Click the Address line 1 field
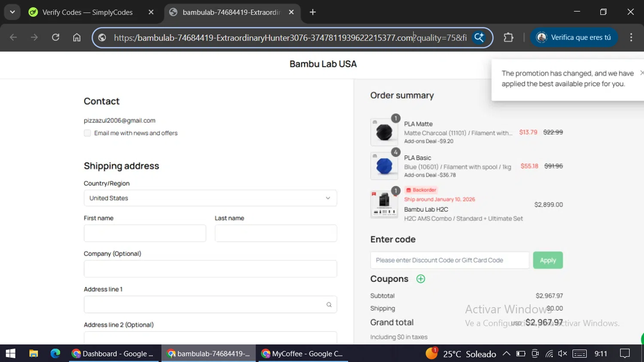This screenshot has width=644, height=362. [210, 304]
